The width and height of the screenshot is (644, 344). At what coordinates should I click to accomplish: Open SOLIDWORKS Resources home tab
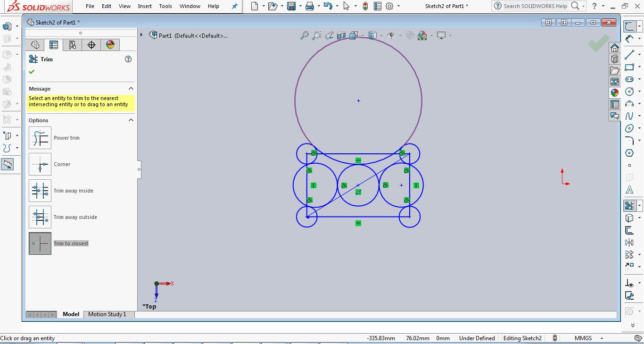614,48
